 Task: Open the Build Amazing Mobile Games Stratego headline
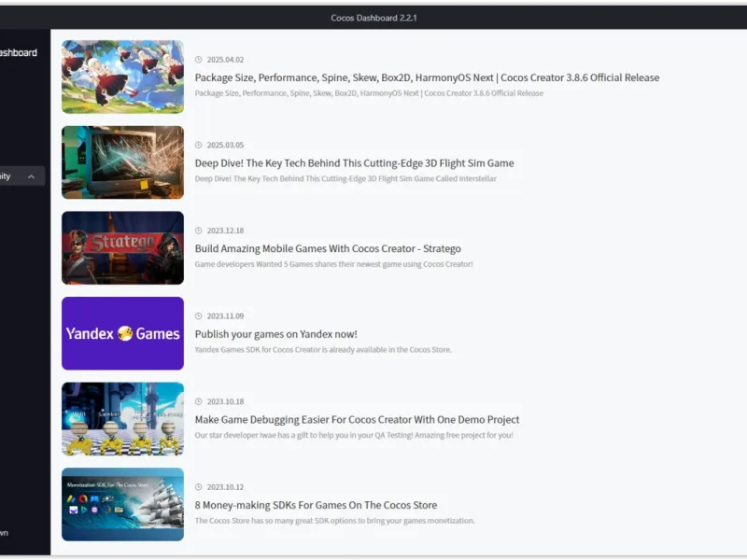(x=328, y=248)
